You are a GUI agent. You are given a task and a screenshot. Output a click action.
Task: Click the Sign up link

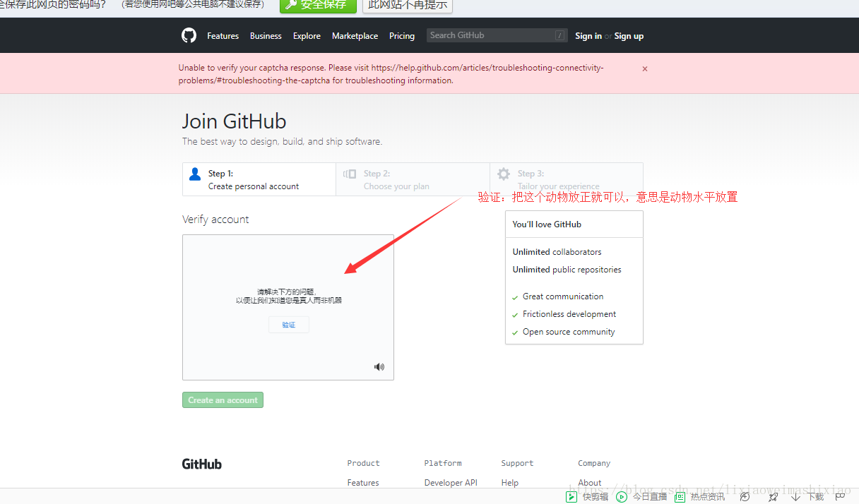(x=629, y=36)
